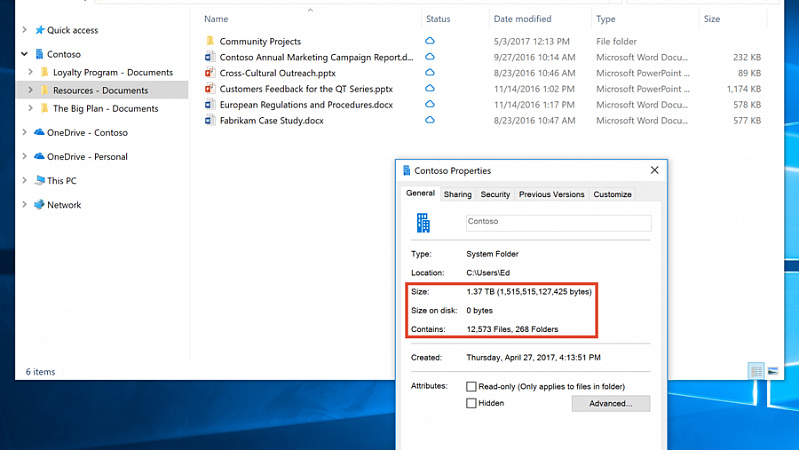Click the Network icon in navigation pane
Viewport: 799px width, 450px height.
(39, 204)
